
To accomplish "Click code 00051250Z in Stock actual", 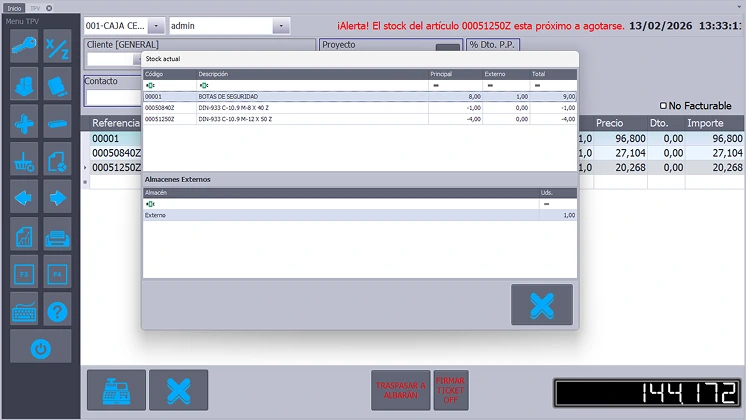I will [160, 119].
